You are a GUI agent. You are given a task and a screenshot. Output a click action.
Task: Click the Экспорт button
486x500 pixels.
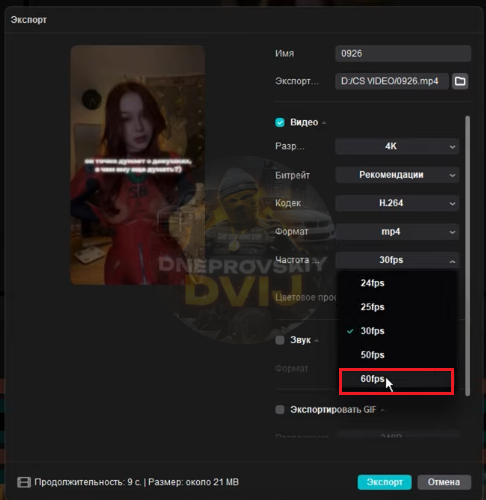384,482
